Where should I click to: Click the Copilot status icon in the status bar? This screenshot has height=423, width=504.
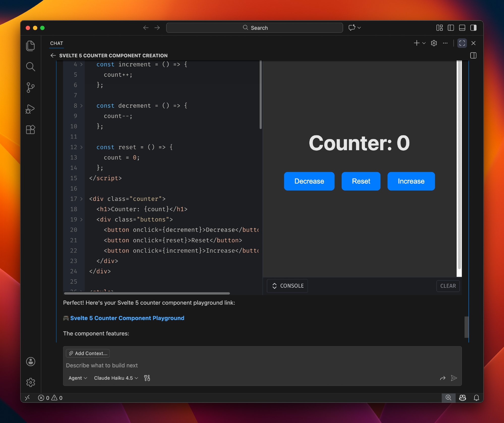click(x=462, y=398)
